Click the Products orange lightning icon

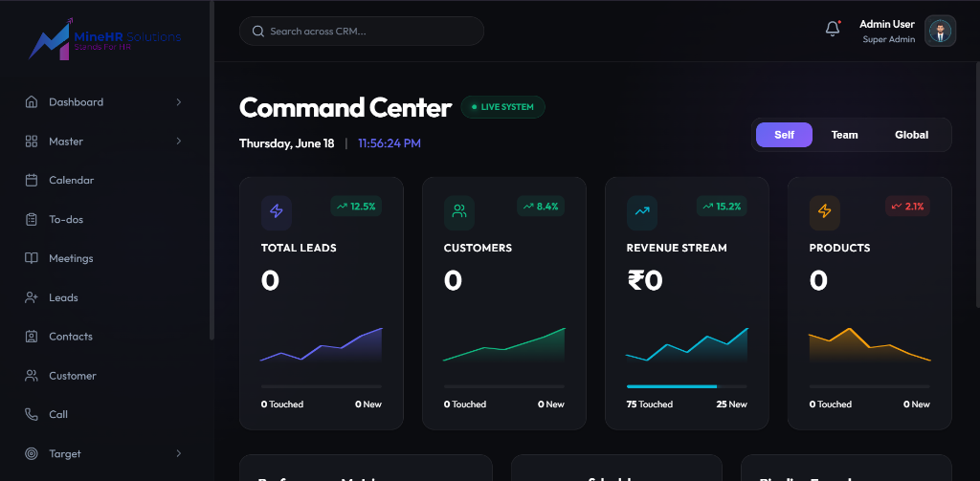tap(825, 211)
